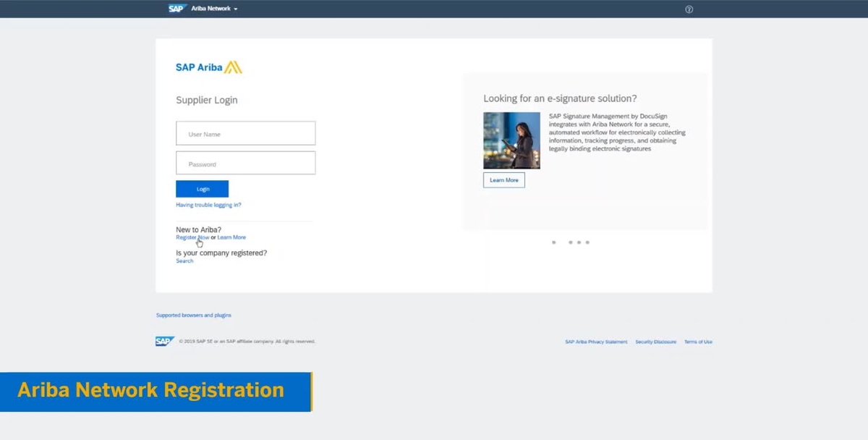Viewport: 868px width, 440px height.
Task: Click the SAP Ariba logo
Action: coord(209,67)
